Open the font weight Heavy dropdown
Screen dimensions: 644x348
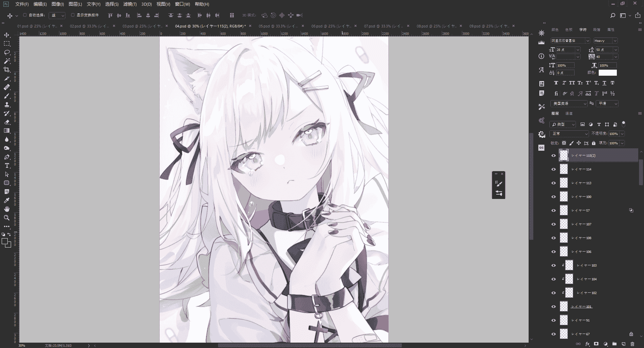click(x=605, y=41)
